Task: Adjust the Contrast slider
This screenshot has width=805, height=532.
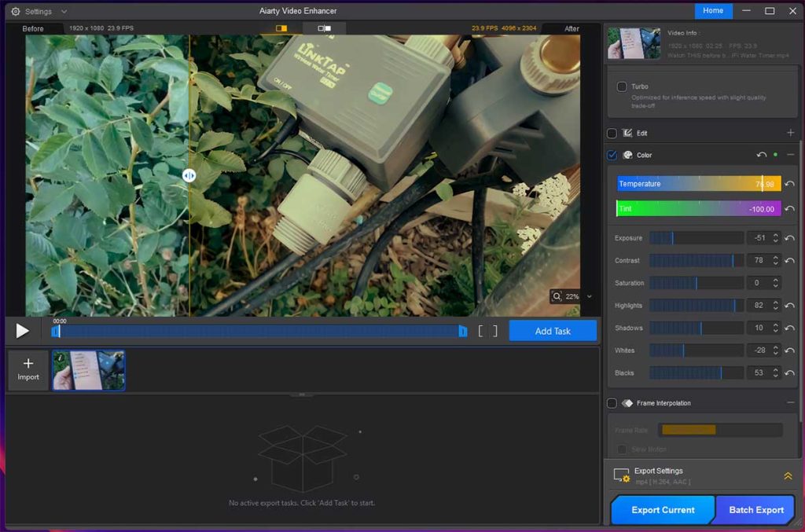Action: pyautogui.click(x=697, y=261)
